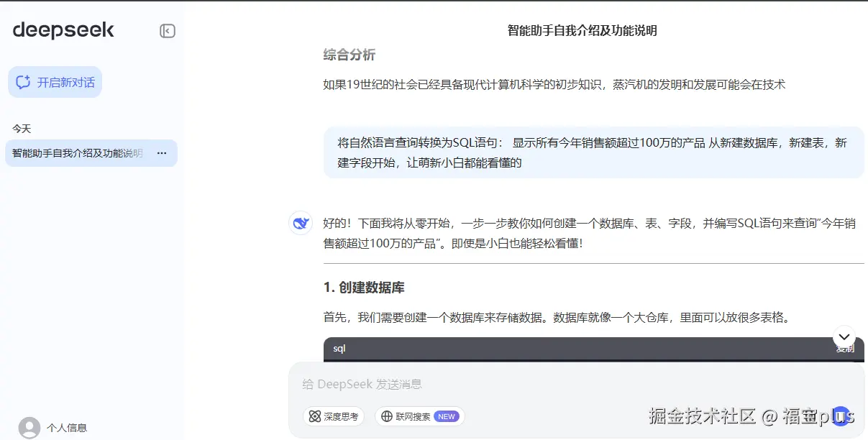
Task: Click the send message button
Action: click(x=840, y=416)
